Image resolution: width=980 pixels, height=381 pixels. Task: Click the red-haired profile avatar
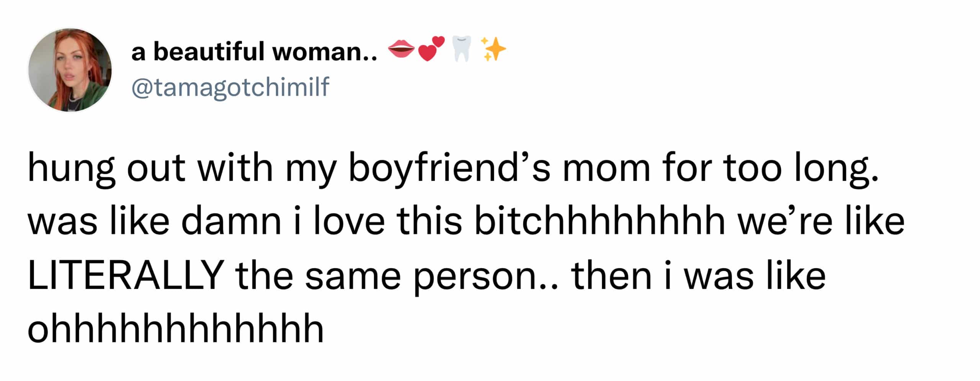pos(70,70)
